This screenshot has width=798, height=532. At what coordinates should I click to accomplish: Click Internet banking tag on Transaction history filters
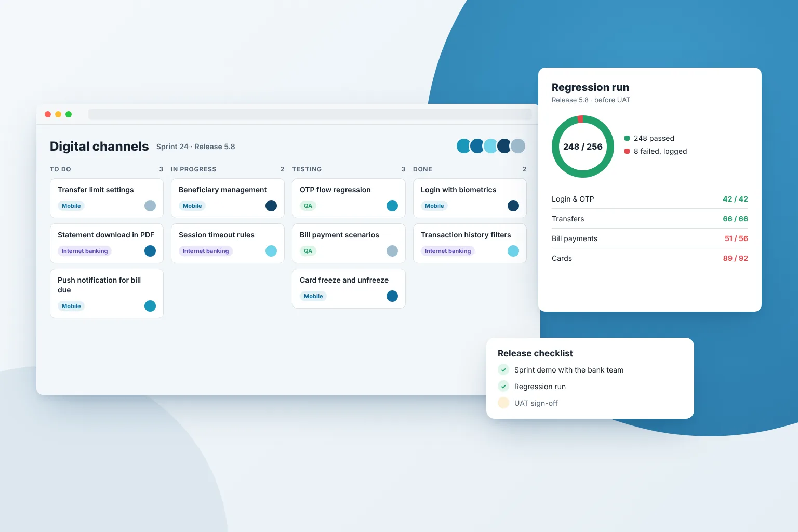click(448, 251)
